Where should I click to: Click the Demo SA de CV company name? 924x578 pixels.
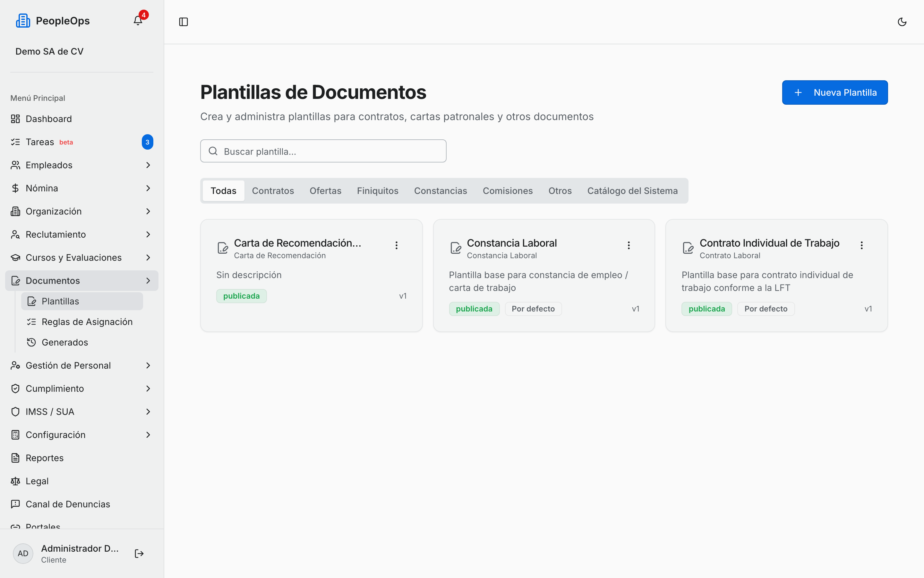(x=49, y=51)
